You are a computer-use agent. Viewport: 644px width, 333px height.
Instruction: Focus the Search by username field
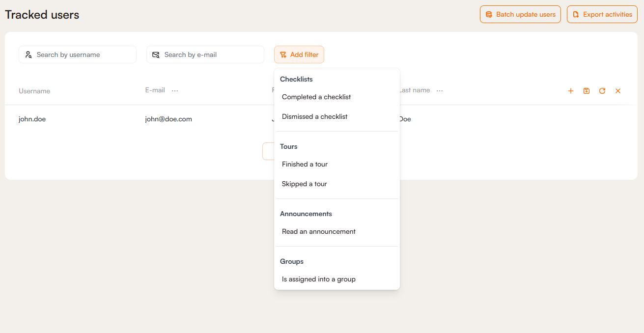84,55
